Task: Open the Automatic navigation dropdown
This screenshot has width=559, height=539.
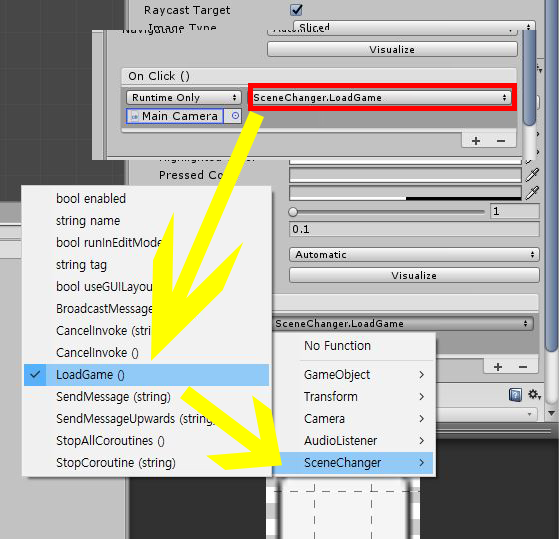Action: [x=414, y=255]
